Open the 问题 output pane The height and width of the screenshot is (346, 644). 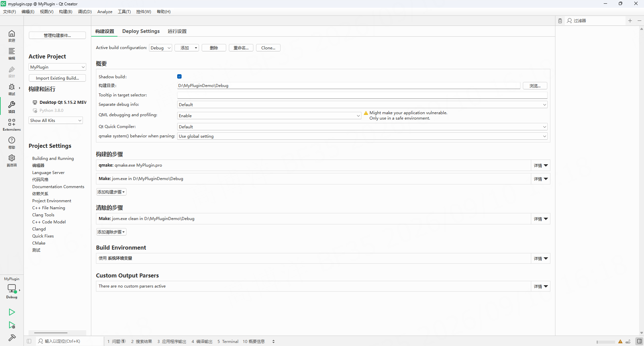116,341
